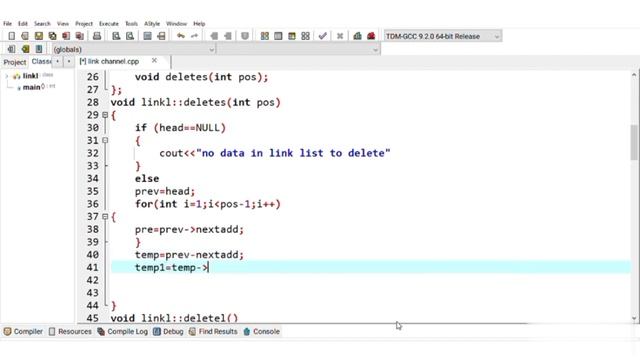
Task: Open the Tools menu
Action: pyautogui.click(x=131, y=24)
